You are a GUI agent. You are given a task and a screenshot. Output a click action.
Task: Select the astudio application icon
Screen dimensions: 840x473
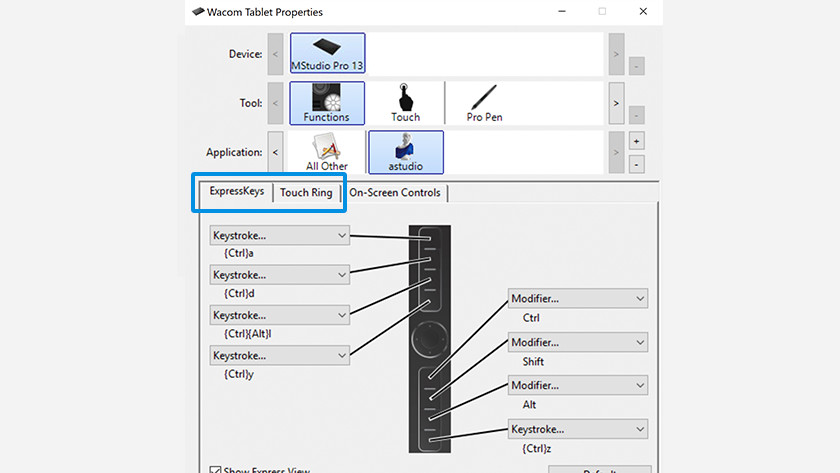(x=405, y=153)
